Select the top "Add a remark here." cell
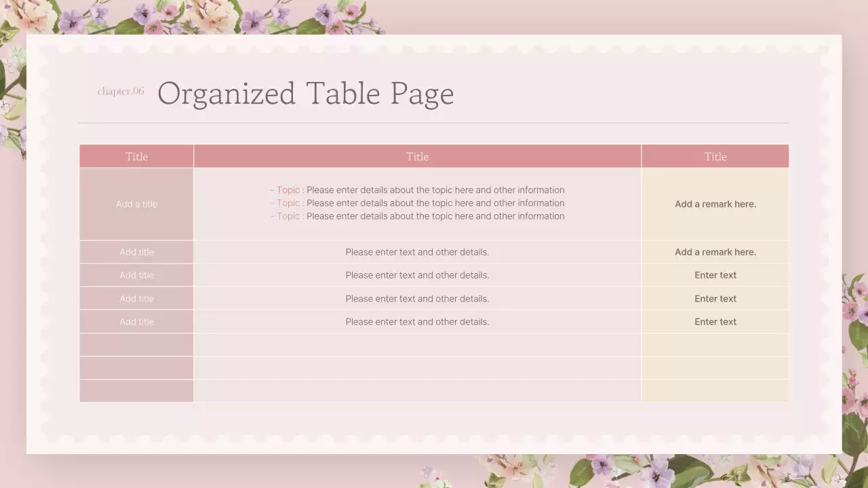 click(x=715, y=204)
